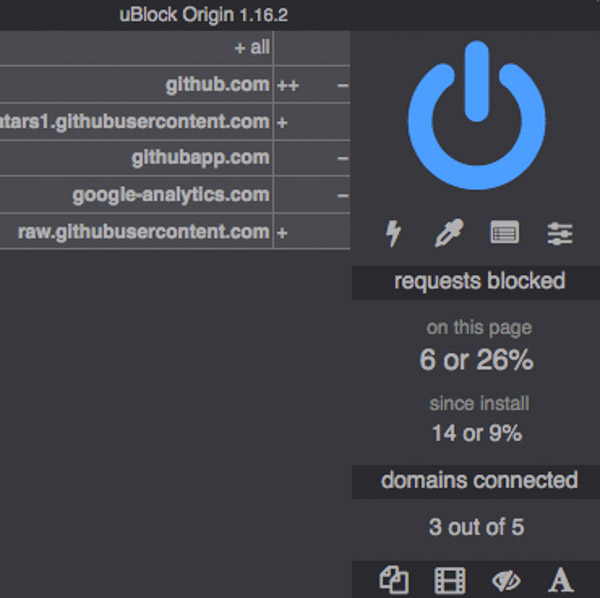Click the rule cell beside google-analytics.com
This screenshot has height=598, width=600.
tap(312, 195)
